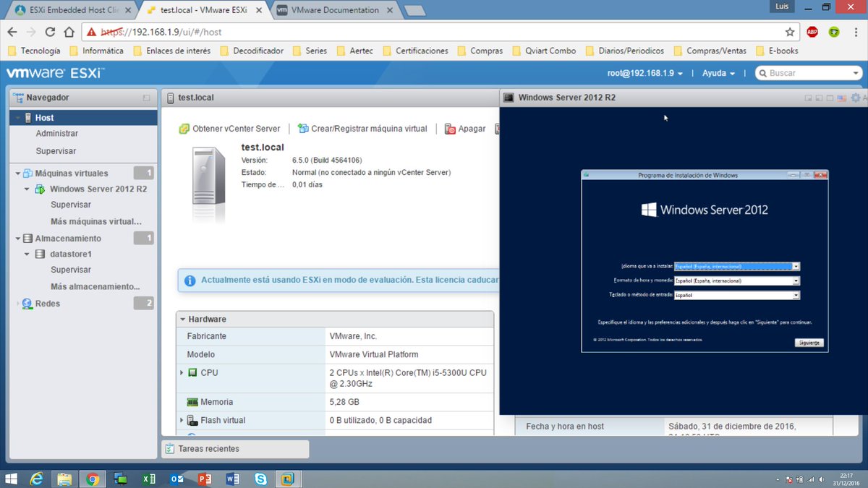The width and height of the screenshot is (868, 488).
Task: Click the Buscar magnifier icon
Action: tap(762, 72)
